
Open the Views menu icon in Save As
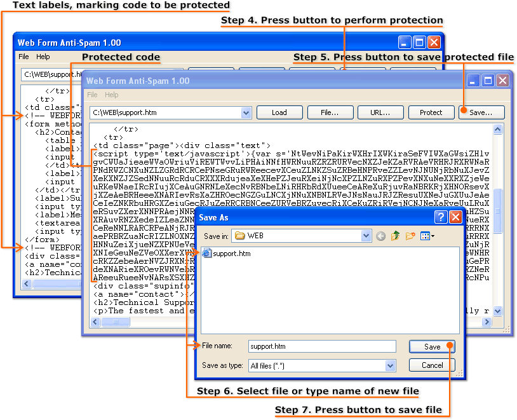(x=427, y=236)
